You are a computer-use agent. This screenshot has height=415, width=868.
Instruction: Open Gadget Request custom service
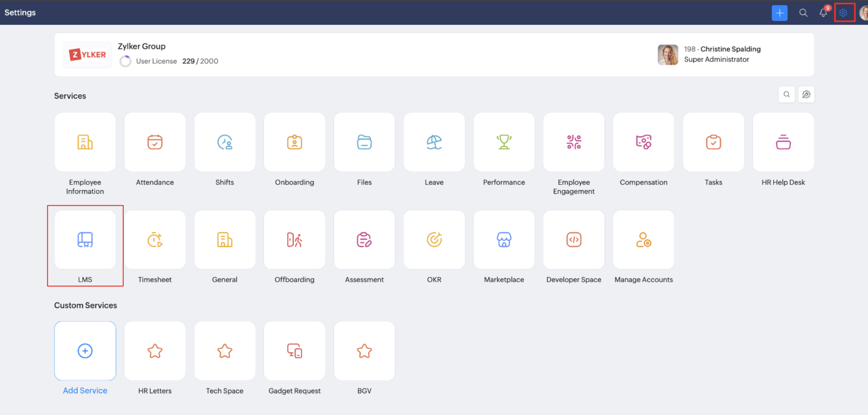[x=295, y=351]
